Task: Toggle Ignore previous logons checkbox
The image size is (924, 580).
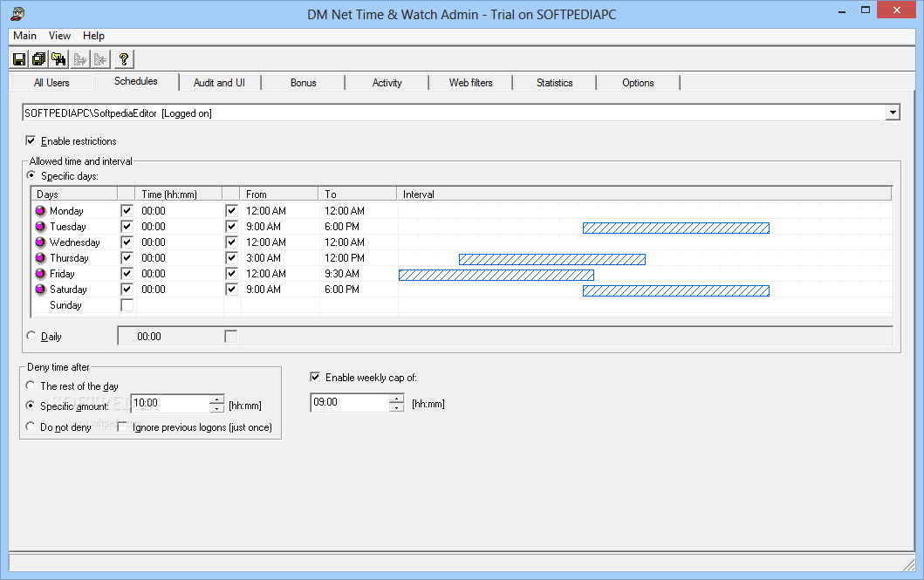Action: point(122,426)
